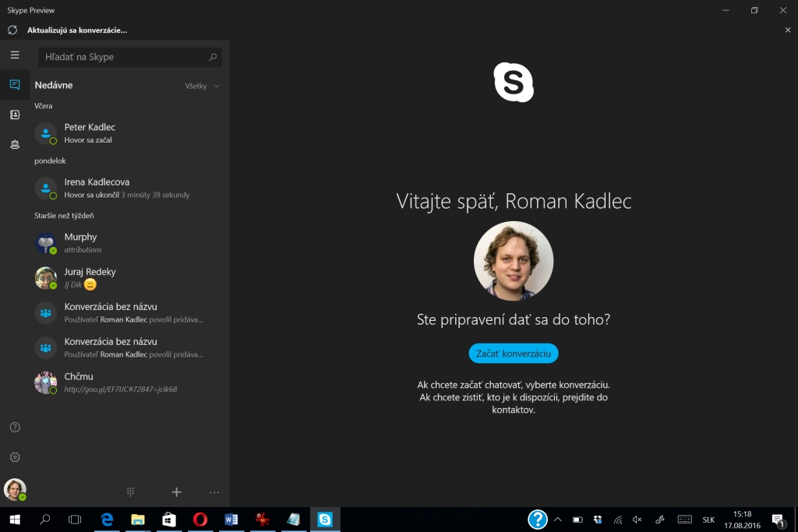798x532 pixels.
Task: Open Opera browser from the taskbar
Action: click(200, 520)
